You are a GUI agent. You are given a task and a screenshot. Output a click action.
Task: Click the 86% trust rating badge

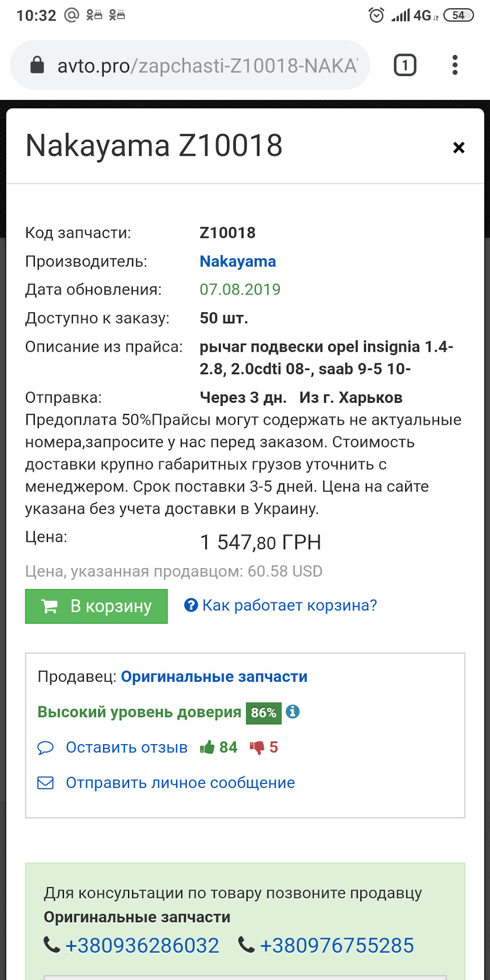[x=263, y=713]
